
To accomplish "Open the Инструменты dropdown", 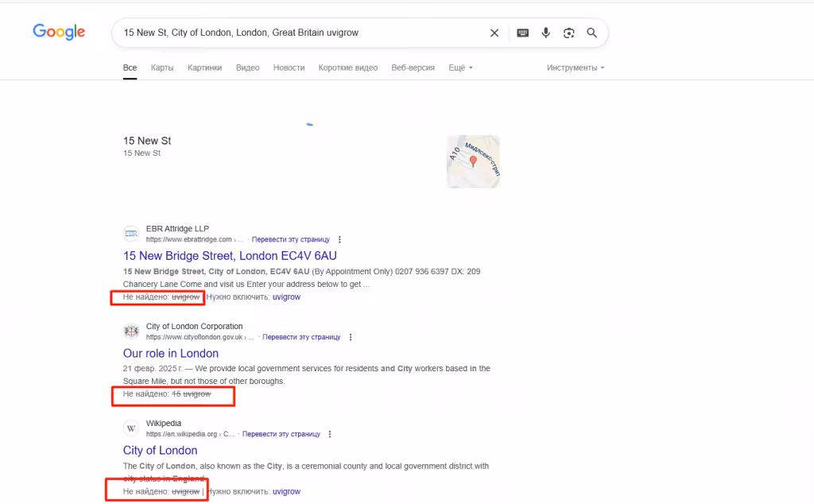I will 576,68.
